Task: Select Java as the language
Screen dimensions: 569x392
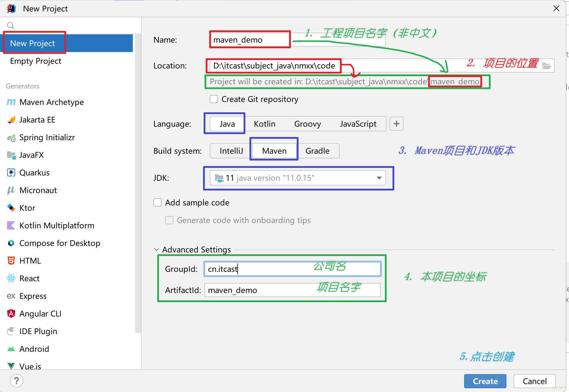Action: [x=227, y=124]
